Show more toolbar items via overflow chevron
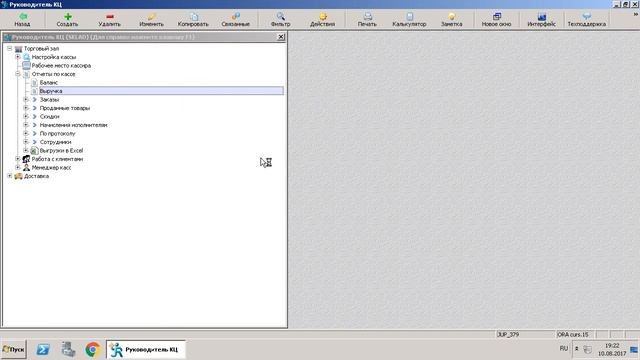 point(636,14)
